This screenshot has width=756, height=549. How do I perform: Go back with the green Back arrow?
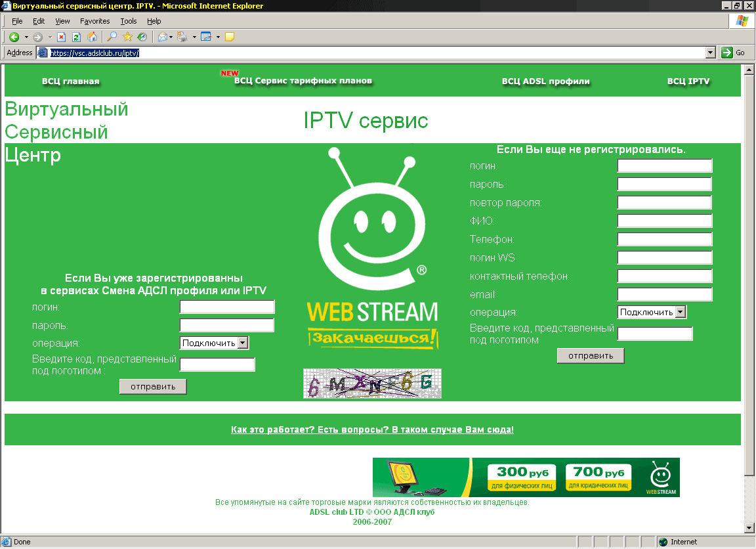(x=14, y=37)
